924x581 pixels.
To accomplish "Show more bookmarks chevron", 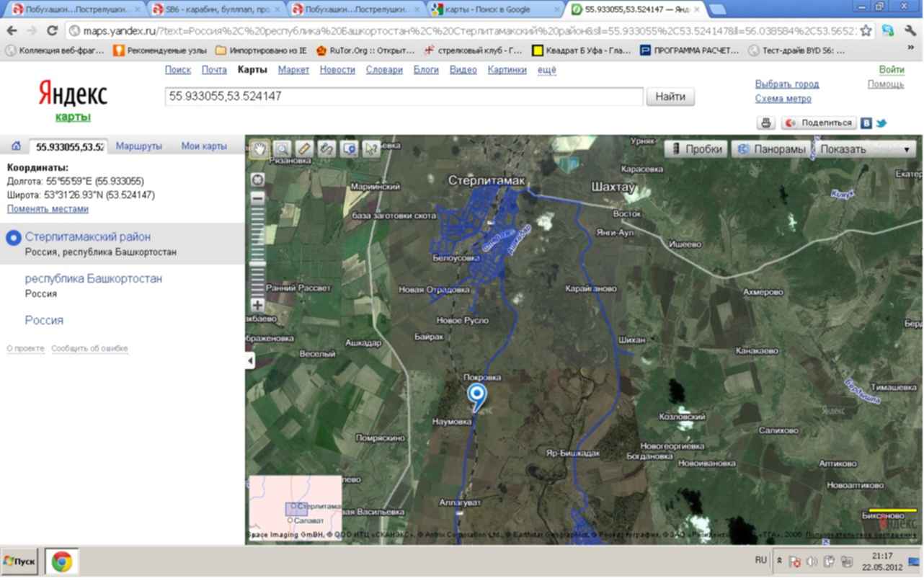I will (x=910, y=47).
